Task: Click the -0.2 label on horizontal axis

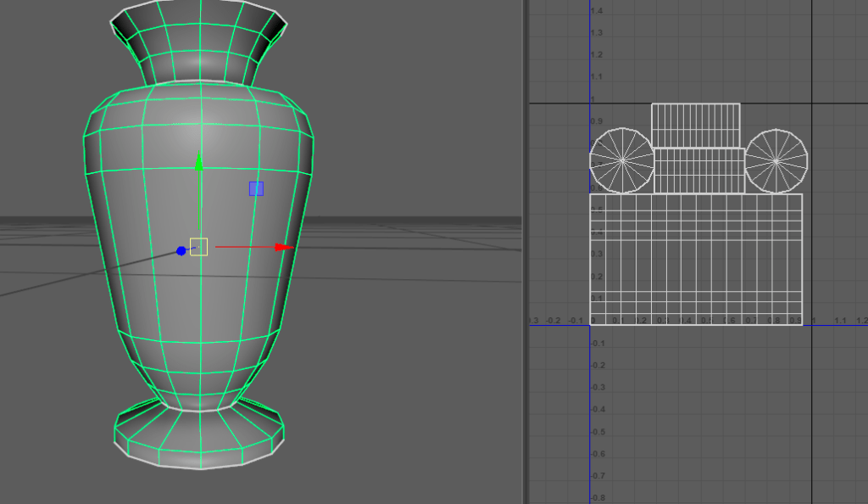Action: point(553,320)
